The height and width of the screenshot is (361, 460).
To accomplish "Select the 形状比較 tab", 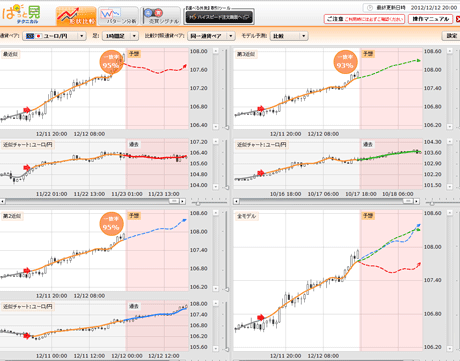I will pos(76,16).
